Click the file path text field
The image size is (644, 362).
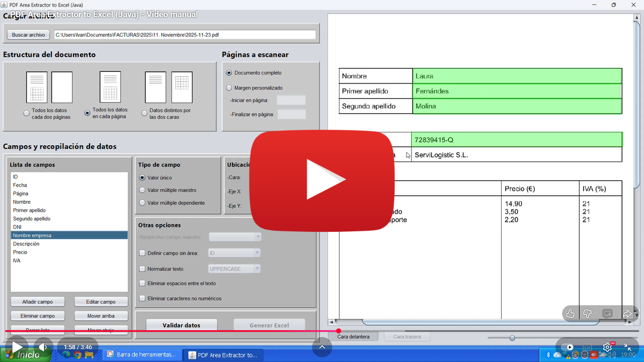pyautogui.click(x=185, y=35)
